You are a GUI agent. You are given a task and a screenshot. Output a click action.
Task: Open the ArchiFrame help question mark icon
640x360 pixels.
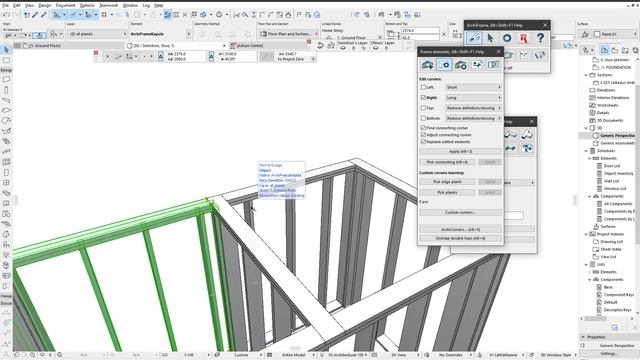coord(540,38)
